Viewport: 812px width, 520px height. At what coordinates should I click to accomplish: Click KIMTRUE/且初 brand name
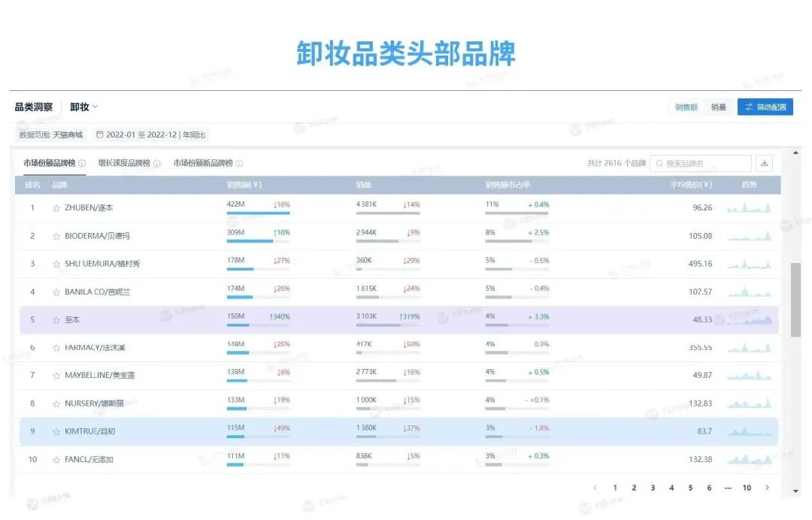click(90, 431)
